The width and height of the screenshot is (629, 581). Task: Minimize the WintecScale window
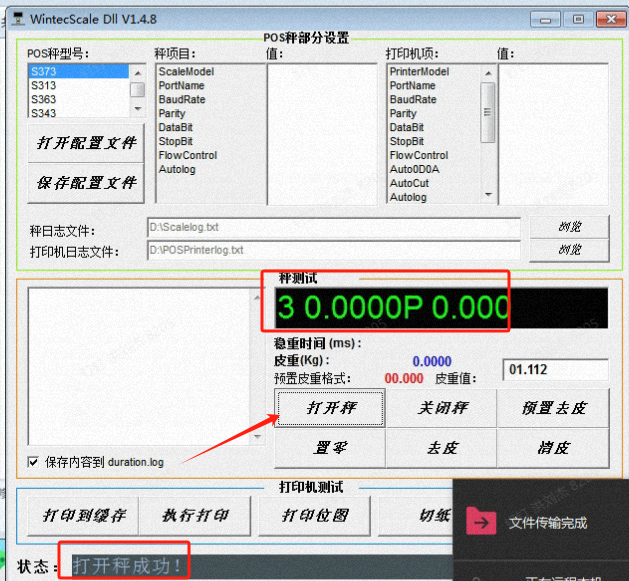click(x=545, y=19)
